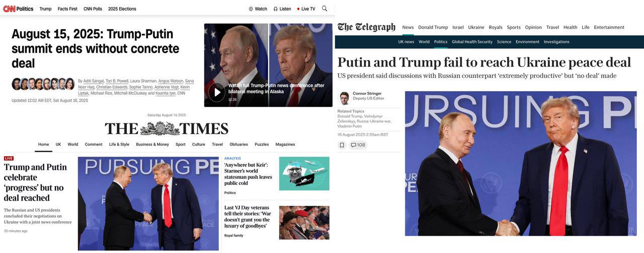Viewport: 644px width, 253px height.
Task: Open the 108 comments bubble
Action: 358,145
